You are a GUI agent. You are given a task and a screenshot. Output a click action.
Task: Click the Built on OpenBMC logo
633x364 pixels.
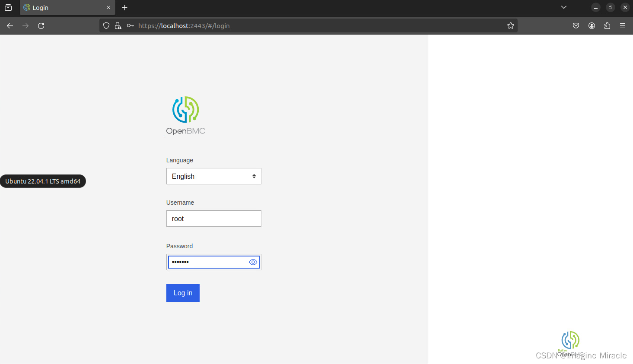click(x=570, y=344)
